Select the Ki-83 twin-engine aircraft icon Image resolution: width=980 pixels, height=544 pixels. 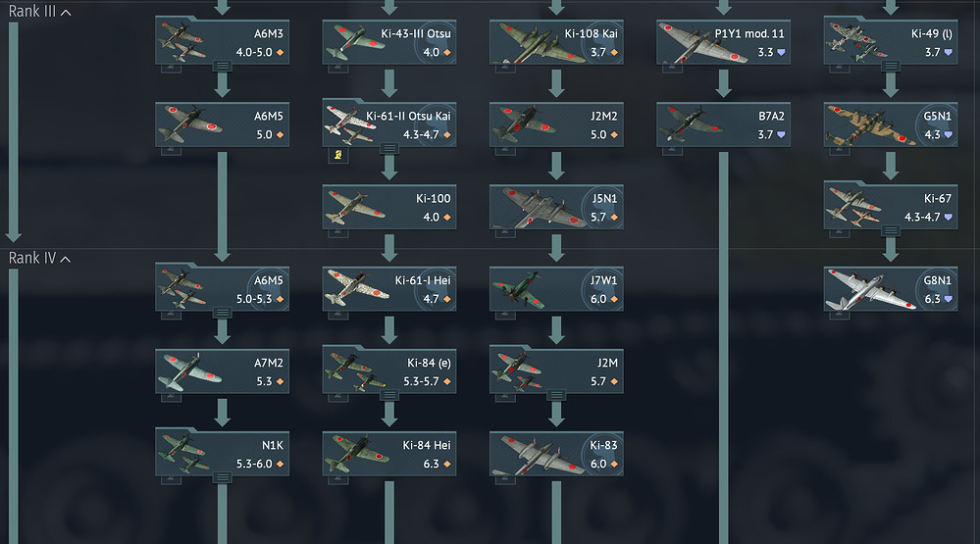click(x=538, y=455)
